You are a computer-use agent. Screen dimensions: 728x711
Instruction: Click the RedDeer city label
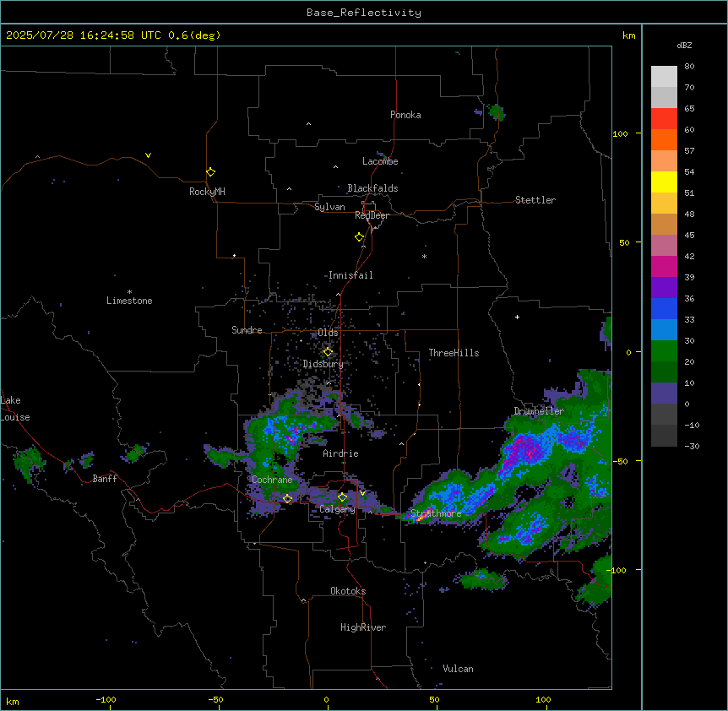click(372, 215)
